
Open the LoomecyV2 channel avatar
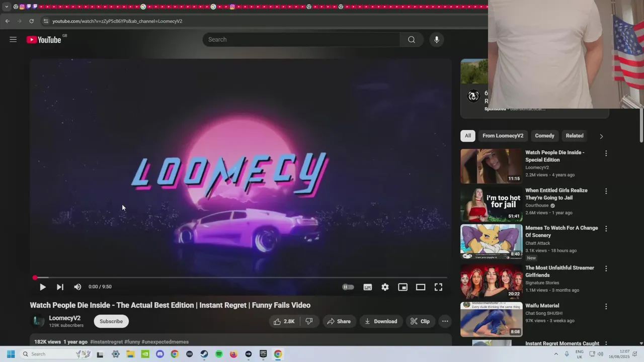coord(38,321)
